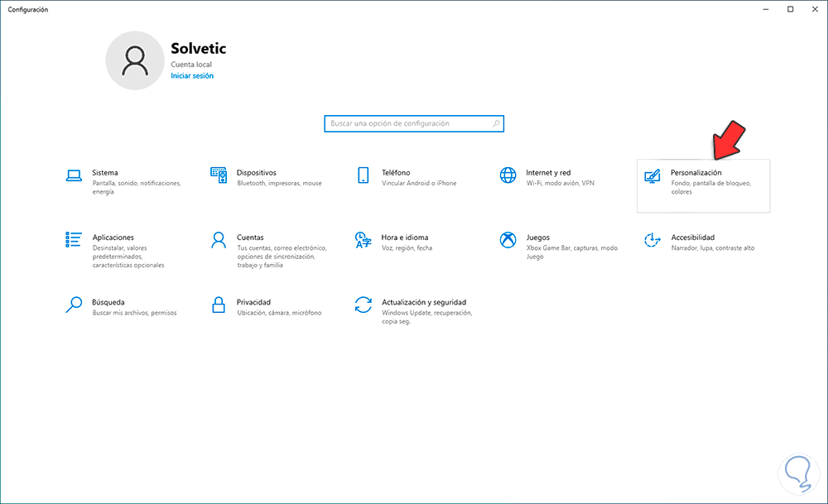The width and height of the screenshot is (828, 504).
Task: Open the Hora e idioma icon
Action: 363,240
